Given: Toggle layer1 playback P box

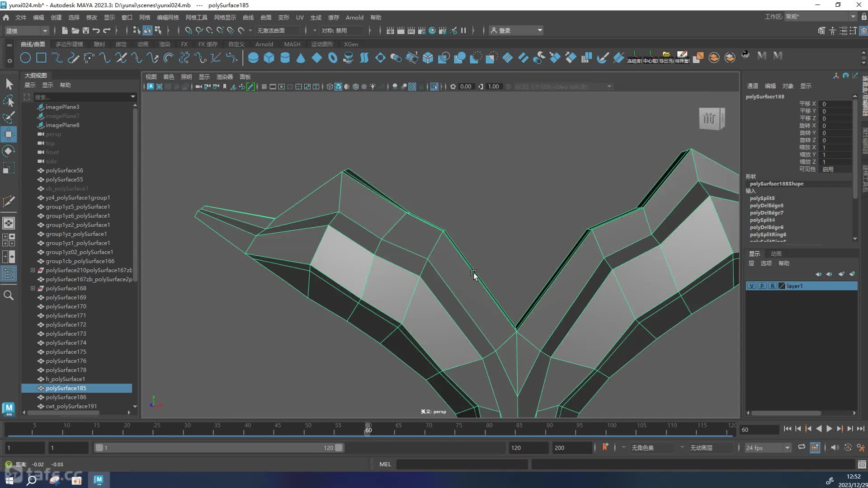Looking at the screenshot, I should [x=762, y=286].
